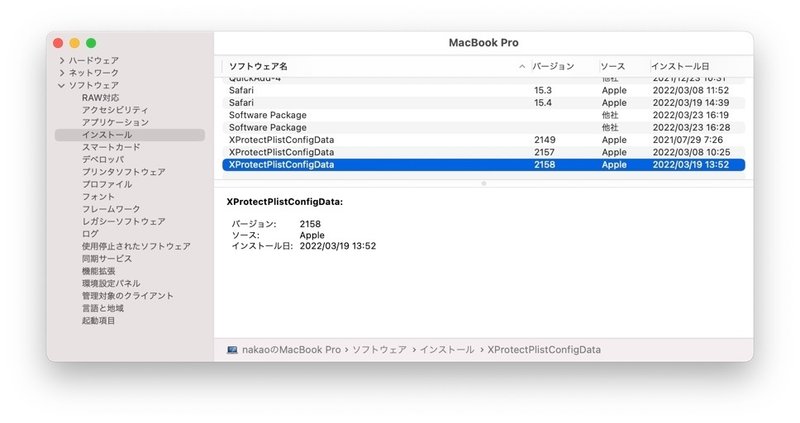Click the computer icon in path bar
Screen dimensions: 800x423
pyautogui.click(x=232, y=350)
